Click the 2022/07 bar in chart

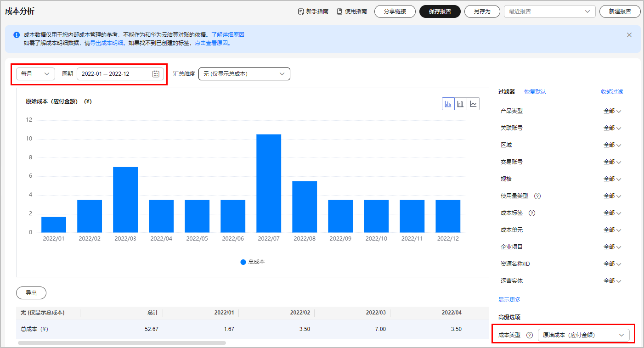[x=269, y=183]
